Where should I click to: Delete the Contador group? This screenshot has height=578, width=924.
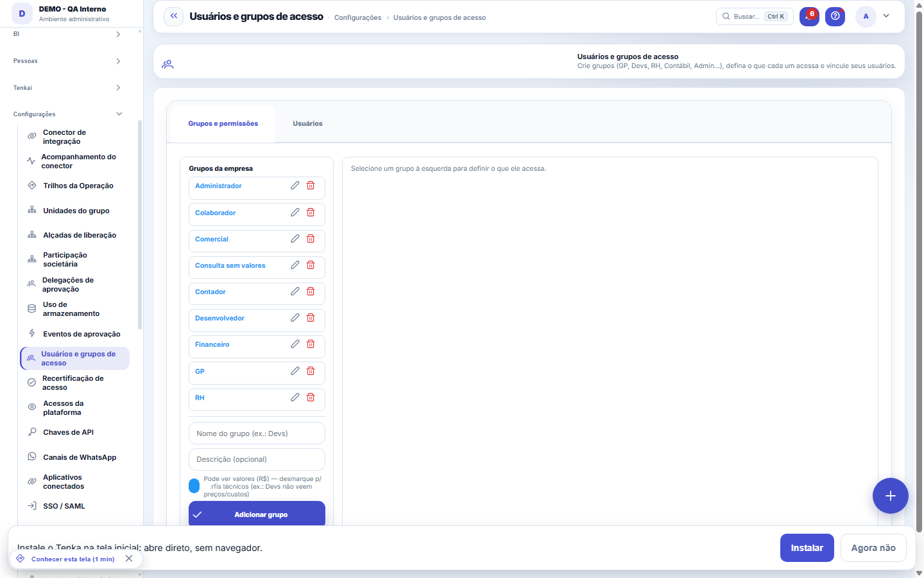pyautogui.click(x=311, y=292)
